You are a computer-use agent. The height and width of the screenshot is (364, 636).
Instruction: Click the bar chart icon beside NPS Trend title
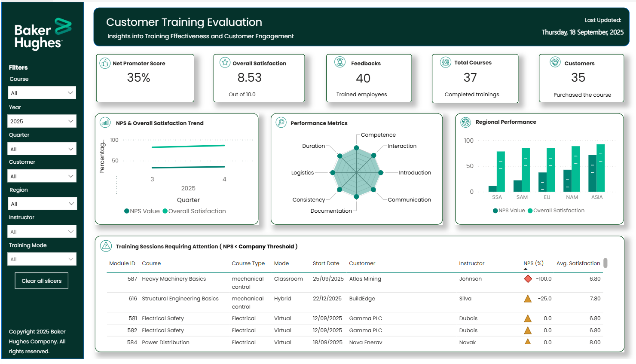pyautogui.click(x=105, y=122)
